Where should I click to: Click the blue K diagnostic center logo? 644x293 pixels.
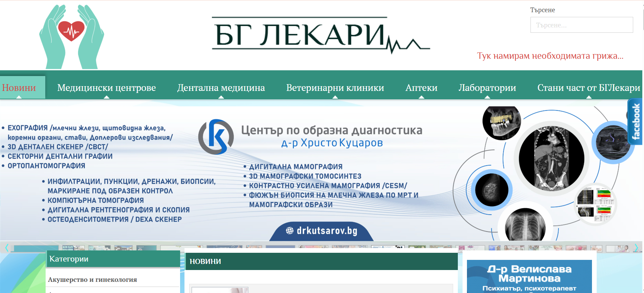click(x=216, y=137)
